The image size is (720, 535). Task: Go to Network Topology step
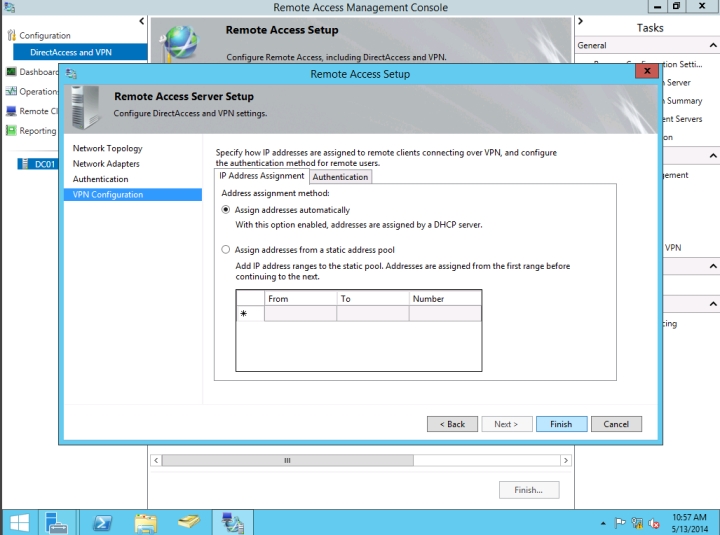[107, 148]
